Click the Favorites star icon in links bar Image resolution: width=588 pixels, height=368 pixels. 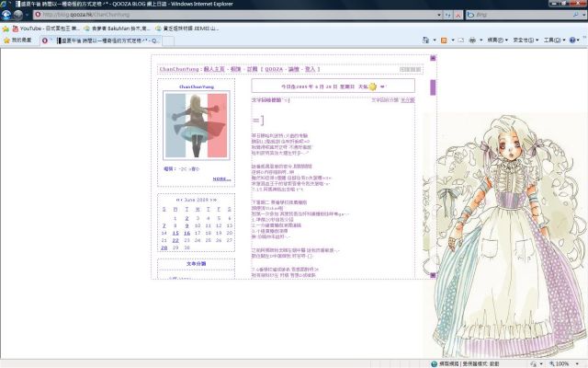[x=6, y=29]
